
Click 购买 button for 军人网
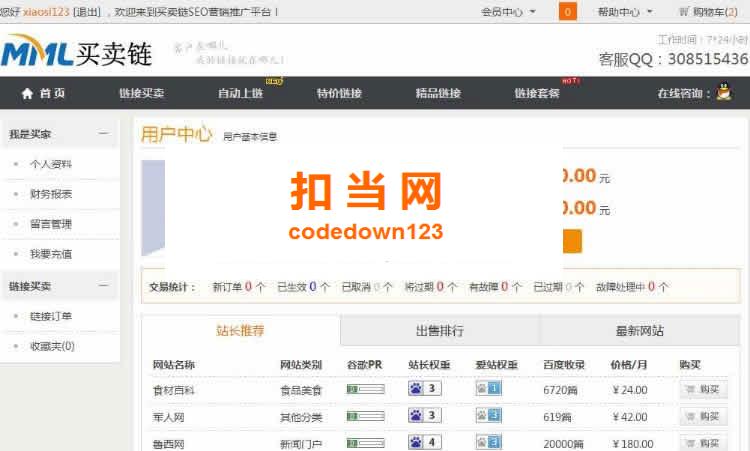tap(704, 416)
